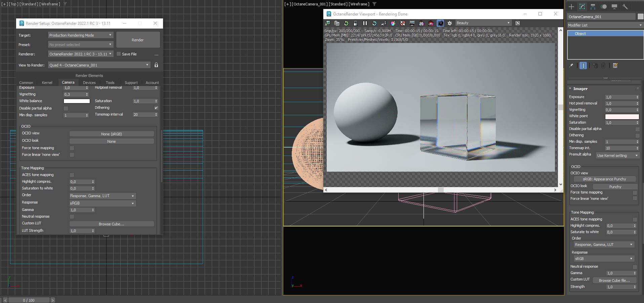Click the Pin Stack icon
Screen dimensions: 644x303
571,66
